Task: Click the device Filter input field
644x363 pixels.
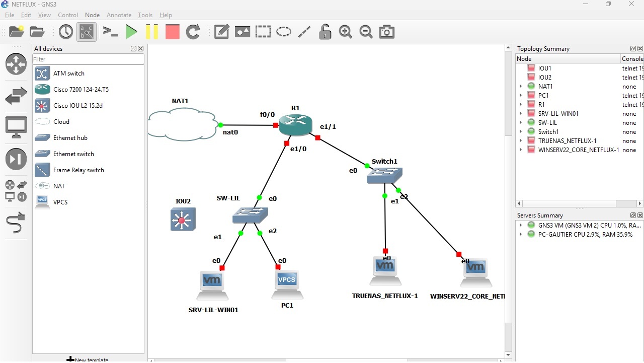Action: [88, 59]
